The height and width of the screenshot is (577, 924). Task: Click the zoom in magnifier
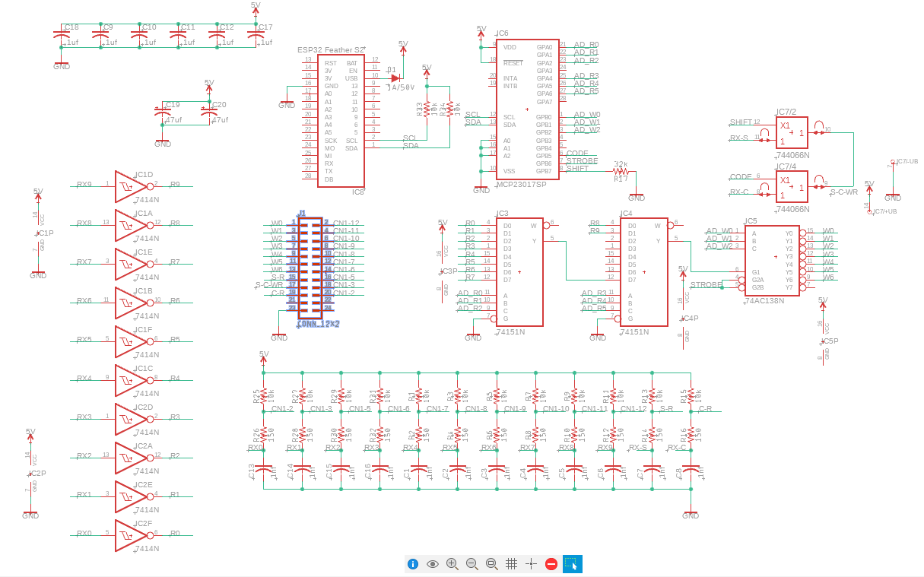click(x=452, y=563)
